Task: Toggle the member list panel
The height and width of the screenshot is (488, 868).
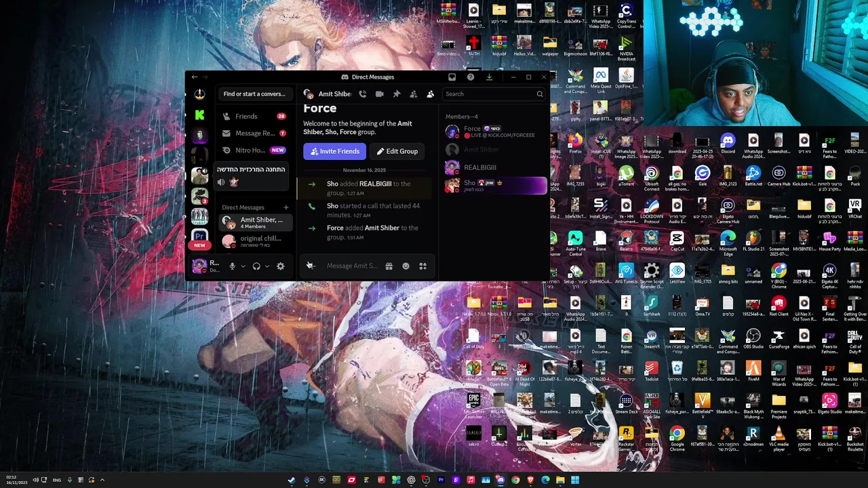Action: (x=431, y=94)
